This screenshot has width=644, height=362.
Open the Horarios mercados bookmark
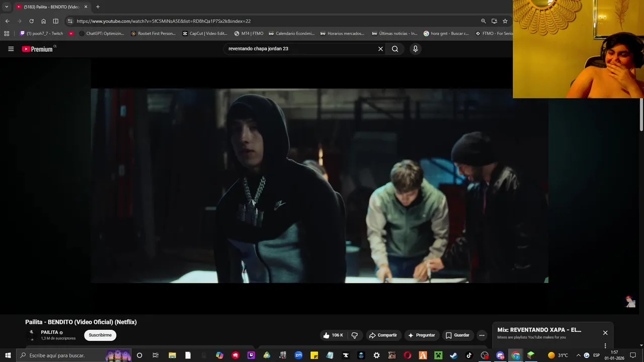(x=342, y=34)
